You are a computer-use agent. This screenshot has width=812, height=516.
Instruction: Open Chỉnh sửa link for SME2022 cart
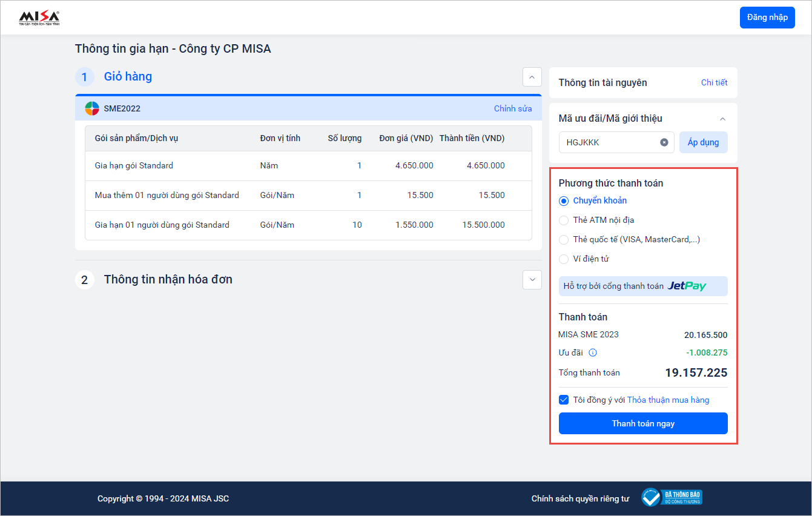tap(512, 108)
